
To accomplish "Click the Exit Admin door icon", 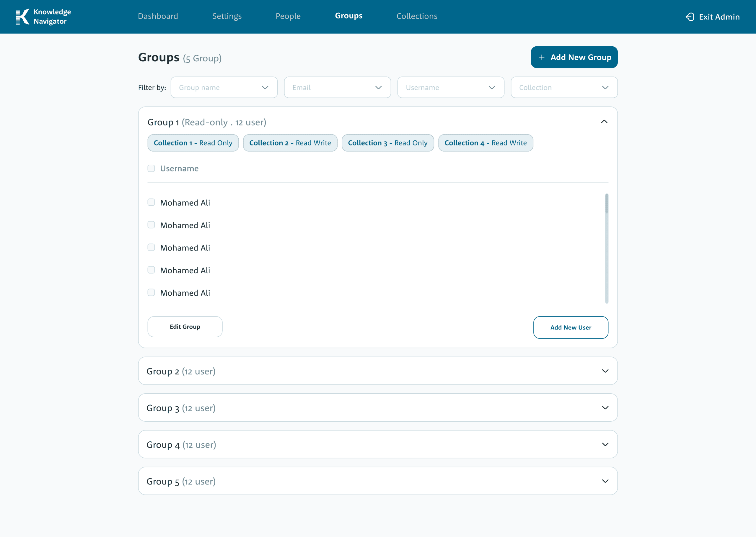I will click(x=690, y=17).
